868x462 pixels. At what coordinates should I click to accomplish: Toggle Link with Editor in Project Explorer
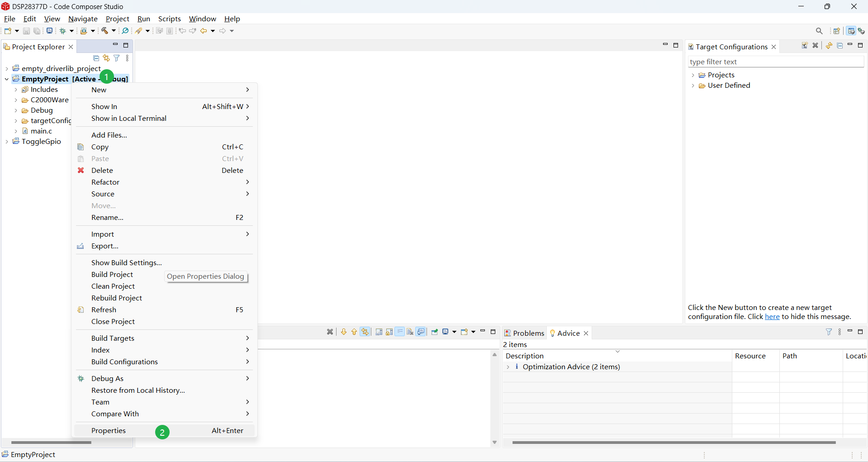tap(106, 58)
